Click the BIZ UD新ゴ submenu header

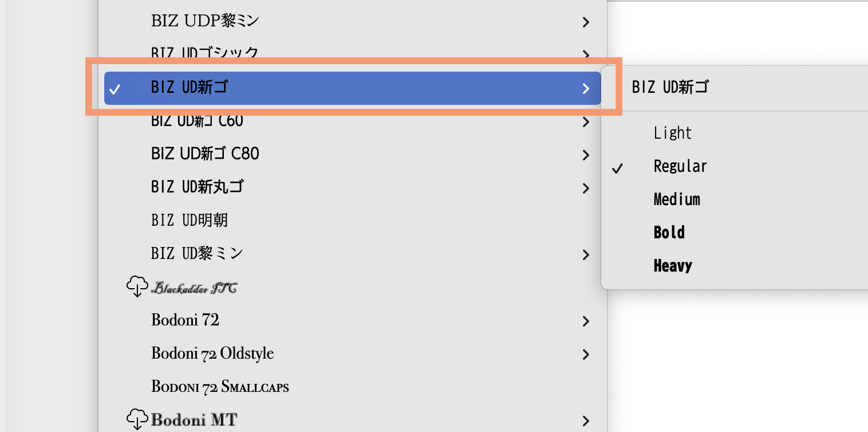point(670,87)
